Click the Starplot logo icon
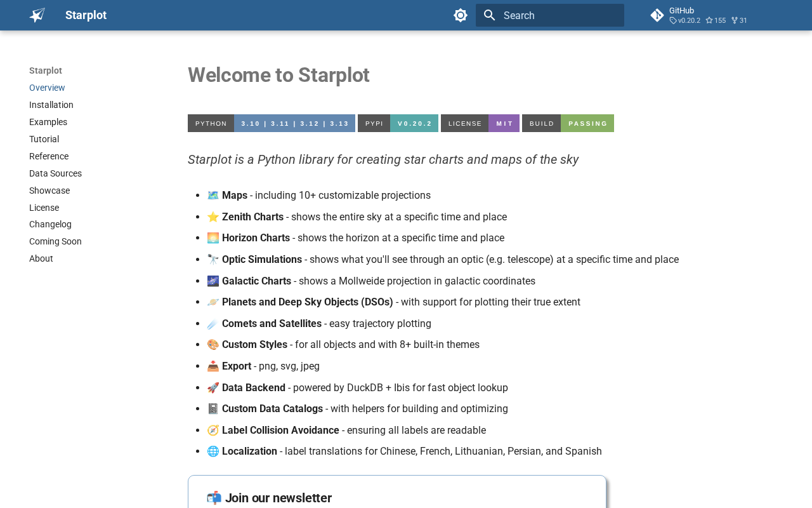Screen dimensions: 812x508 (x=37, y=15)
